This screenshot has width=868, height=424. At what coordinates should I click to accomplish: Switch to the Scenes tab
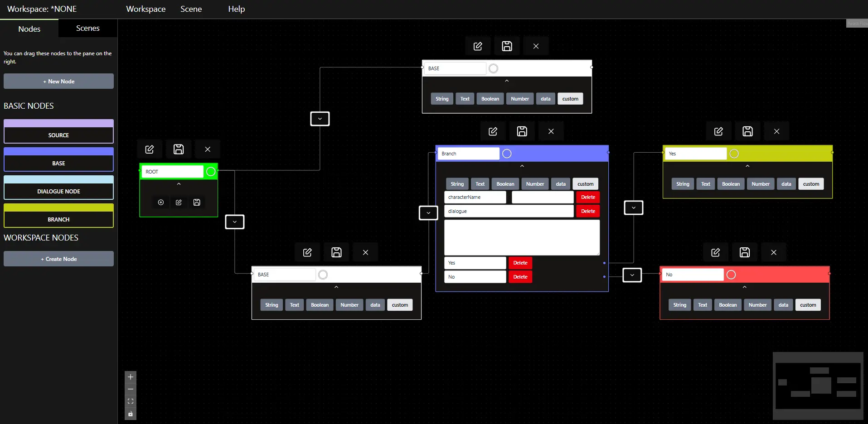87,28
